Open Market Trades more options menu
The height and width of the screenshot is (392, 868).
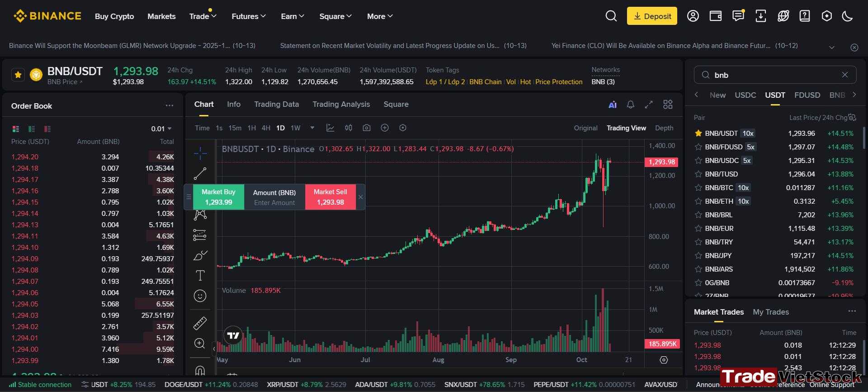click(x=852, y=311)
